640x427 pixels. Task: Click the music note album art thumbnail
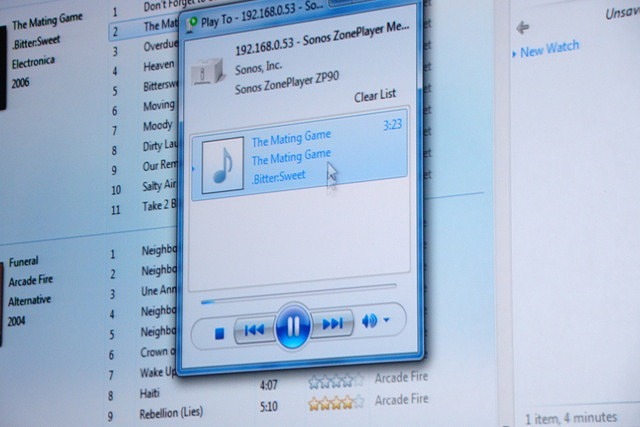point(223,165)
